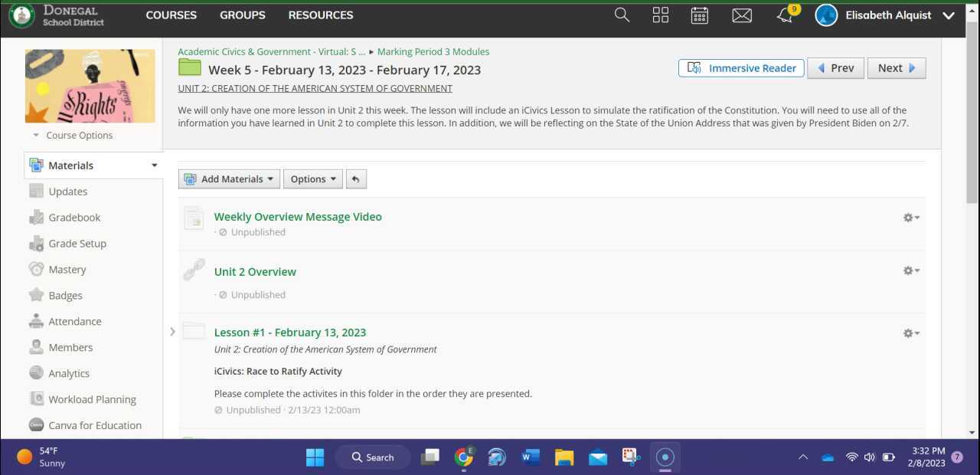Open the Add Materials dropdown

click(229, 179)
